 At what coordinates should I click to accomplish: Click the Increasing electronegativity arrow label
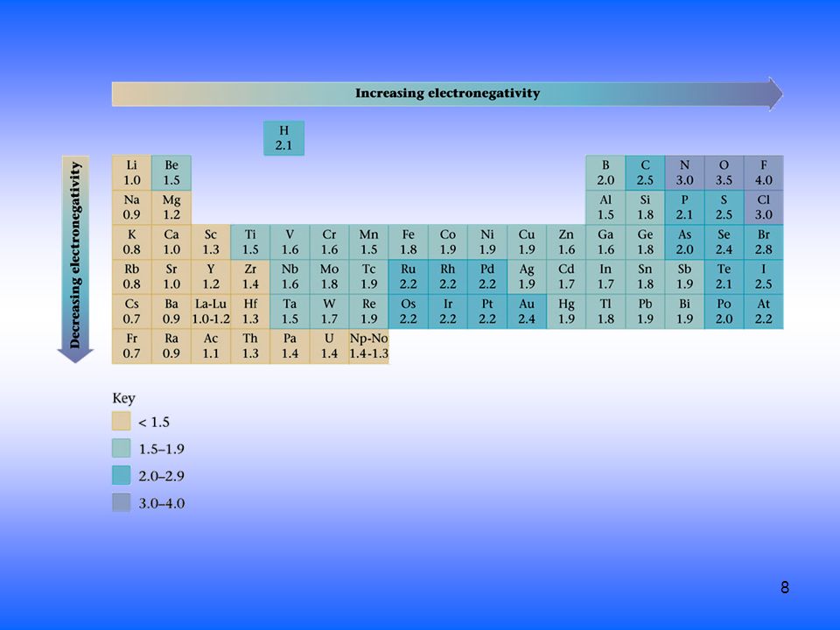click(448, 94)
